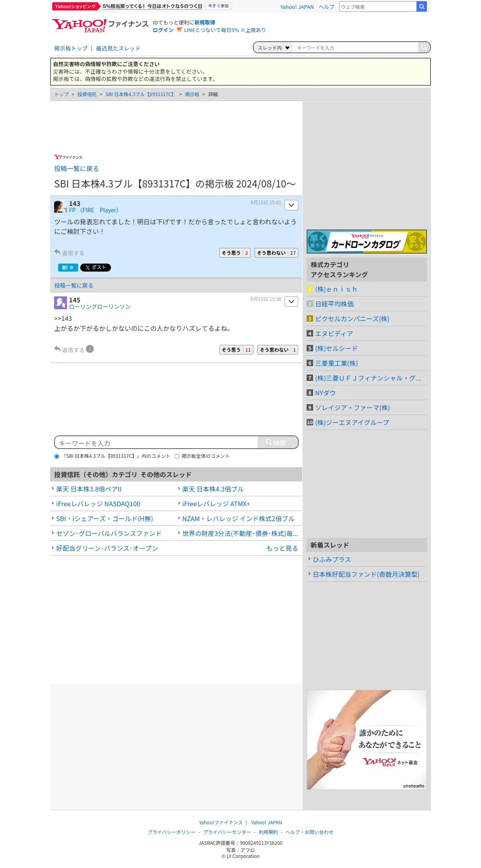Open new thread ひふみプラス
The height and width of the screenshot is (868, 481).
tap(332, 560)
